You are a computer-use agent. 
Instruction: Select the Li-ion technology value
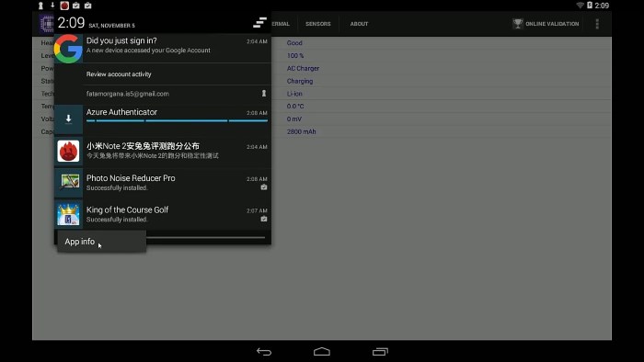(294, 94)
